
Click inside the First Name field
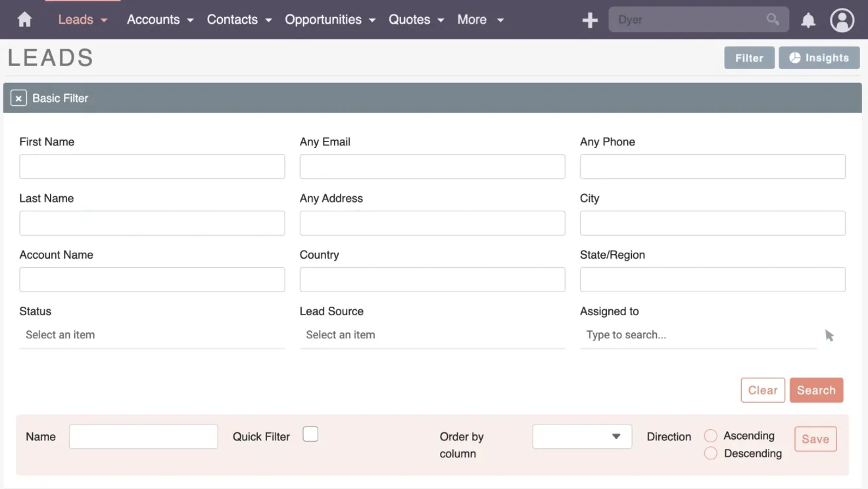[x=152, y=167]
